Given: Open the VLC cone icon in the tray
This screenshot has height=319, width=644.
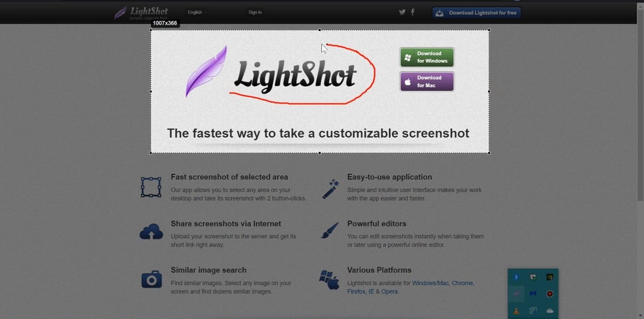Looking at the screenshot, I should 516,311.
